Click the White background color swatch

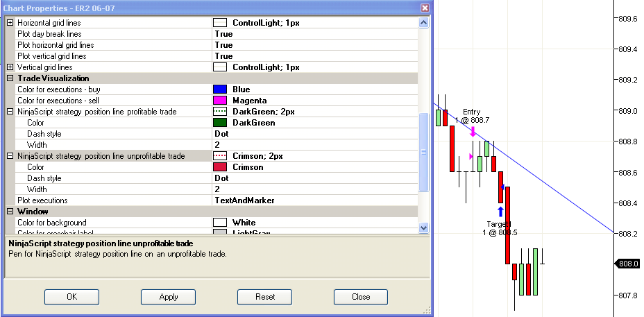(x=220, y=223)
